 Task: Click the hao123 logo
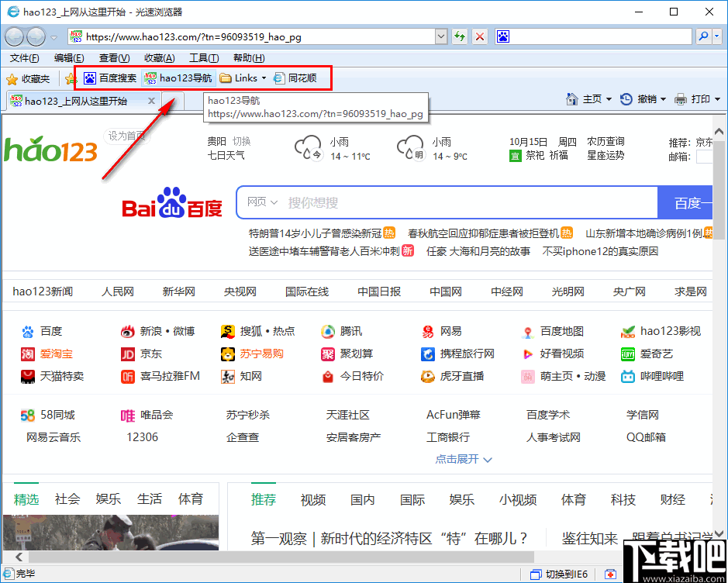pos(50,149)
